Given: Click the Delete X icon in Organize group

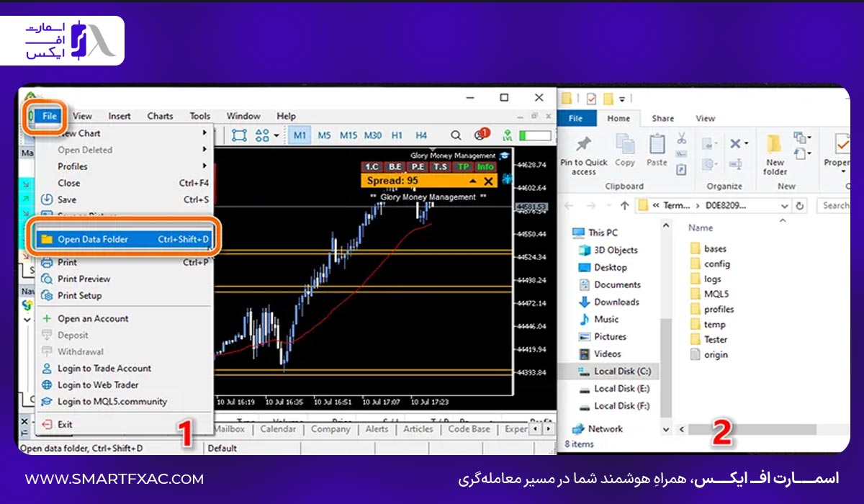Looking at the screenshot, I should point(734,143).
